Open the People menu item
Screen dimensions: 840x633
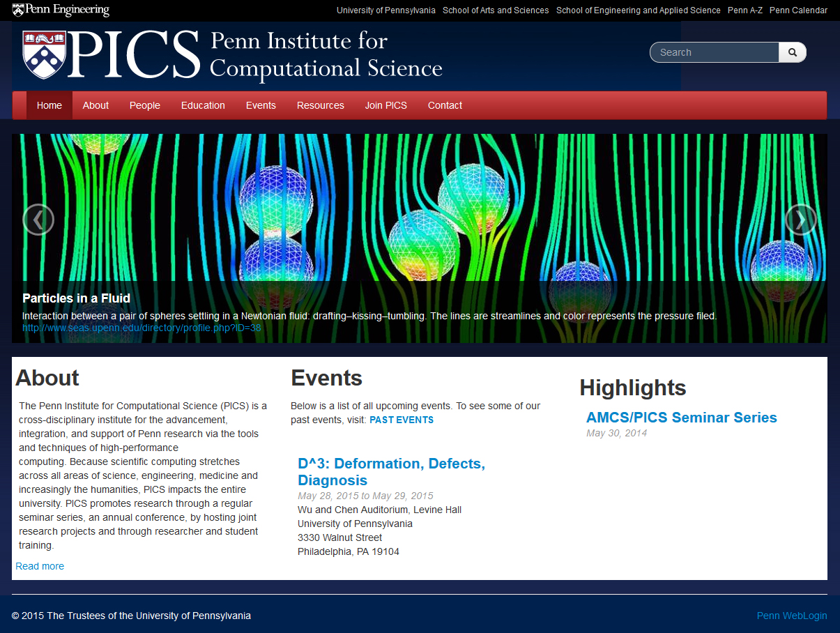click(x=145, y=105)
